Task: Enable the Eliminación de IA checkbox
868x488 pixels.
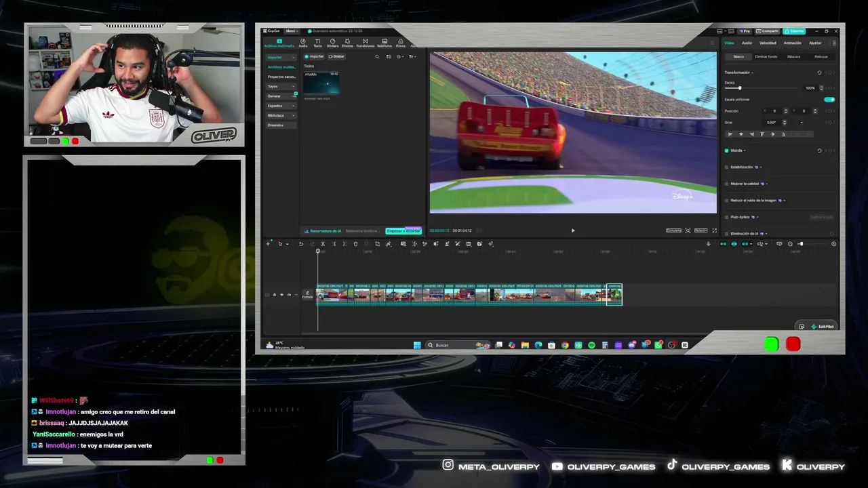Action: pyautogui.click(x=727, y=234)
